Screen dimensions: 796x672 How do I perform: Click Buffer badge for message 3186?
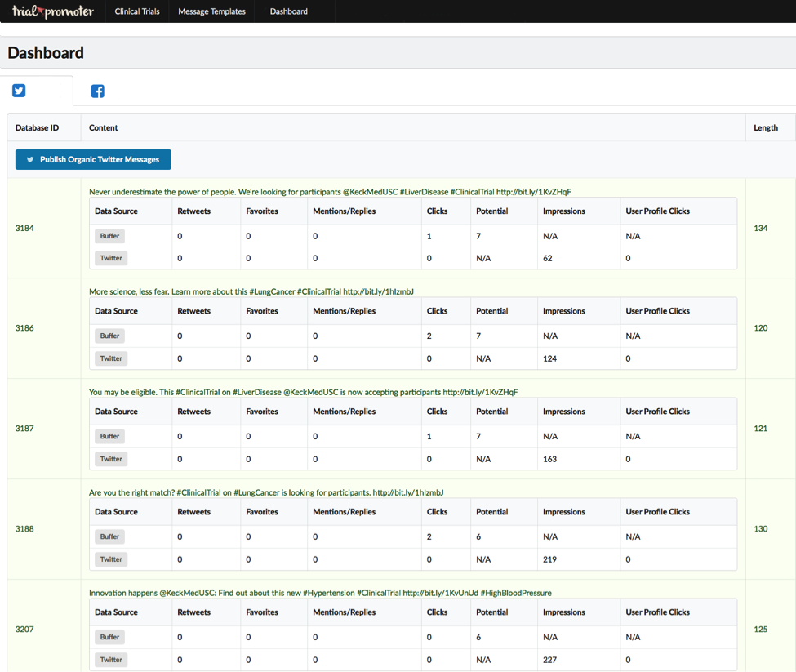(109, 336)
